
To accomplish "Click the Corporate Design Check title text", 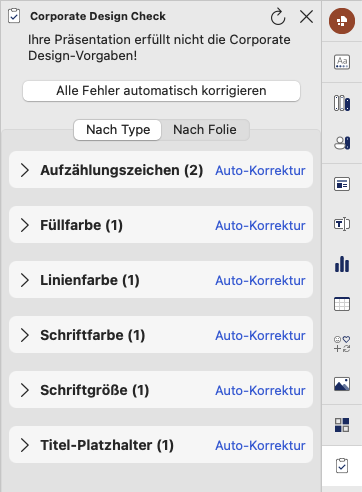I will (98, 16).
